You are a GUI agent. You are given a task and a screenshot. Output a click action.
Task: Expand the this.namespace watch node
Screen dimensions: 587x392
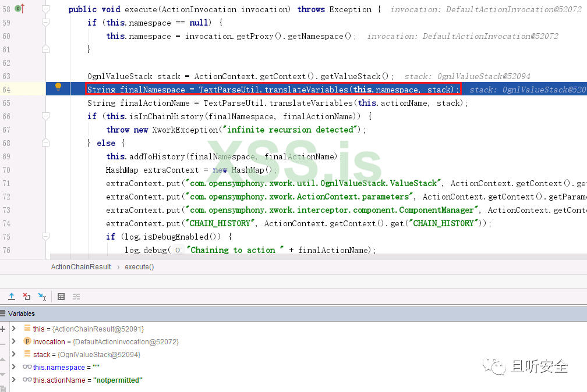pyautogui.click(x=14, y=367)
